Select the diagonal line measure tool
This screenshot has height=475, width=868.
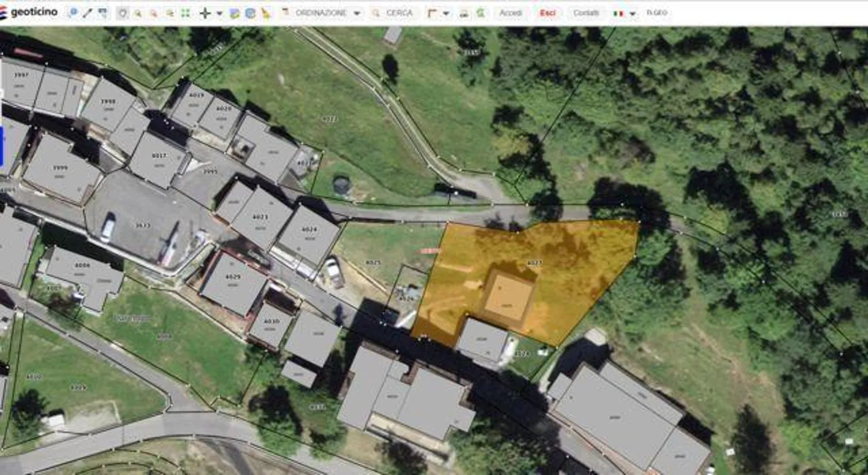[87, 13]
